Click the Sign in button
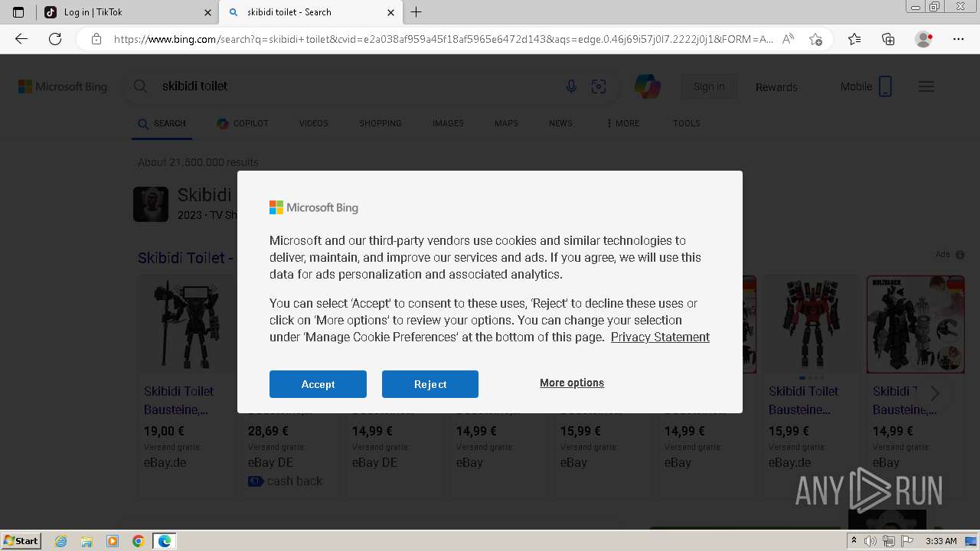Screen dimensions: 980x551 coord(709,86)
